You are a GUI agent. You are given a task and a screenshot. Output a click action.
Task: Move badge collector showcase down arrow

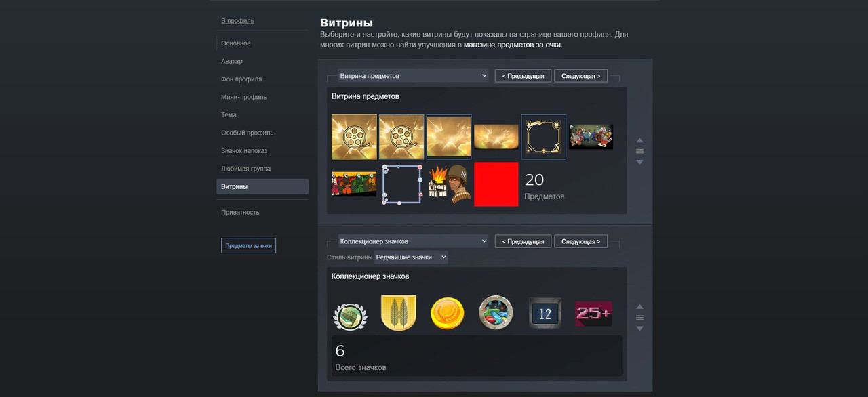639,329
